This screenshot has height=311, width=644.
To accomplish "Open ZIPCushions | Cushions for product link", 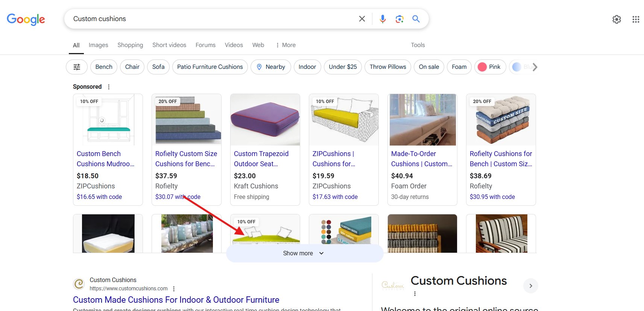I will point(334,159).
